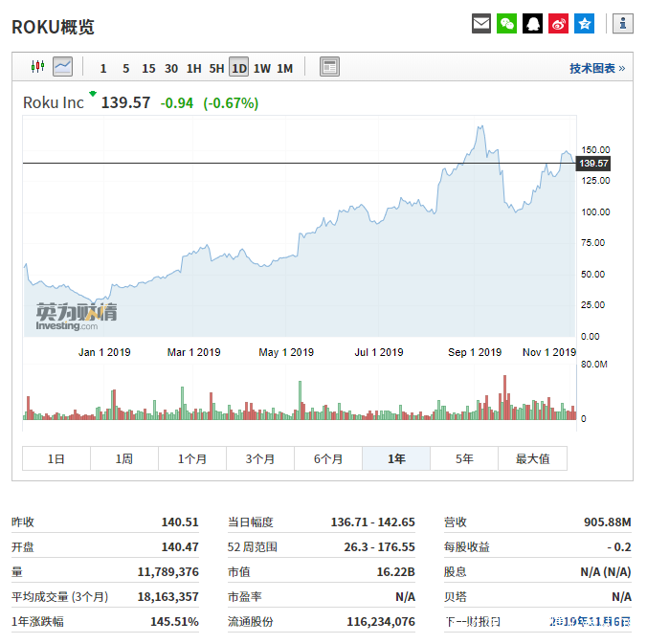Click the tallest red volume bar

point(504,397)
